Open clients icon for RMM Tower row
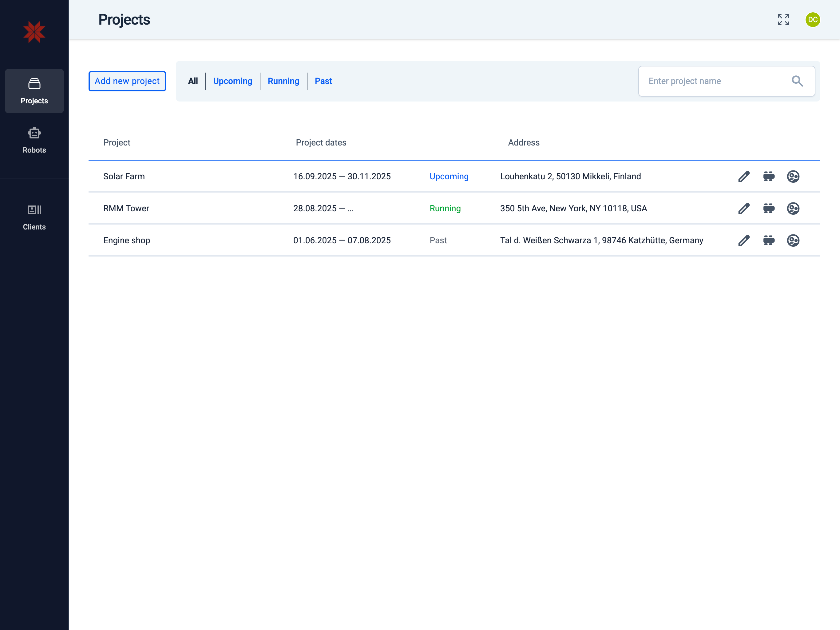840x630 pixels. pyautogui.click(x=793, y=208)
